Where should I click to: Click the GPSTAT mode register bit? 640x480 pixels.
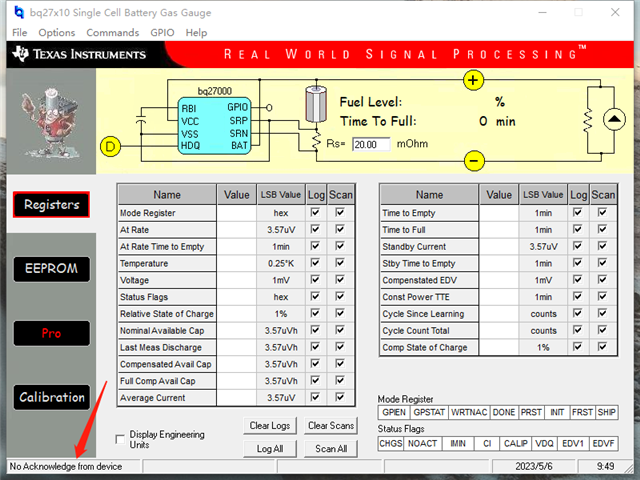click(429, 412)
